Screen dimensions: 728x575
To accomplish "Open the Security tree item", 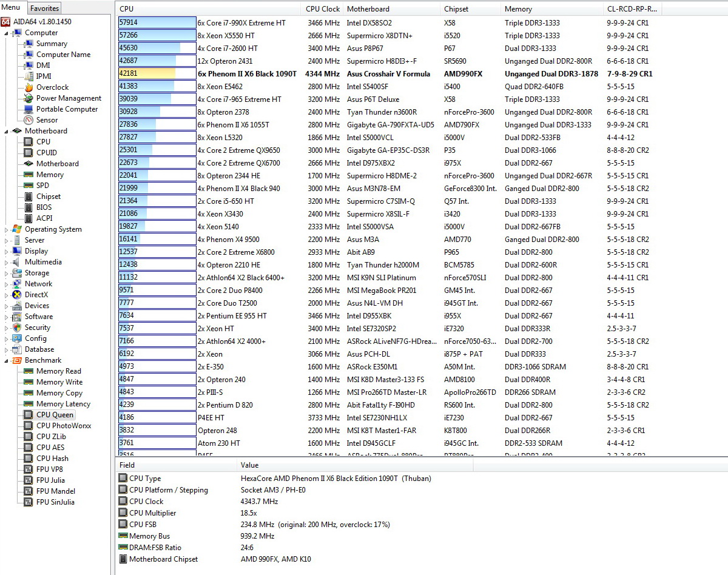I will (37, 328).
